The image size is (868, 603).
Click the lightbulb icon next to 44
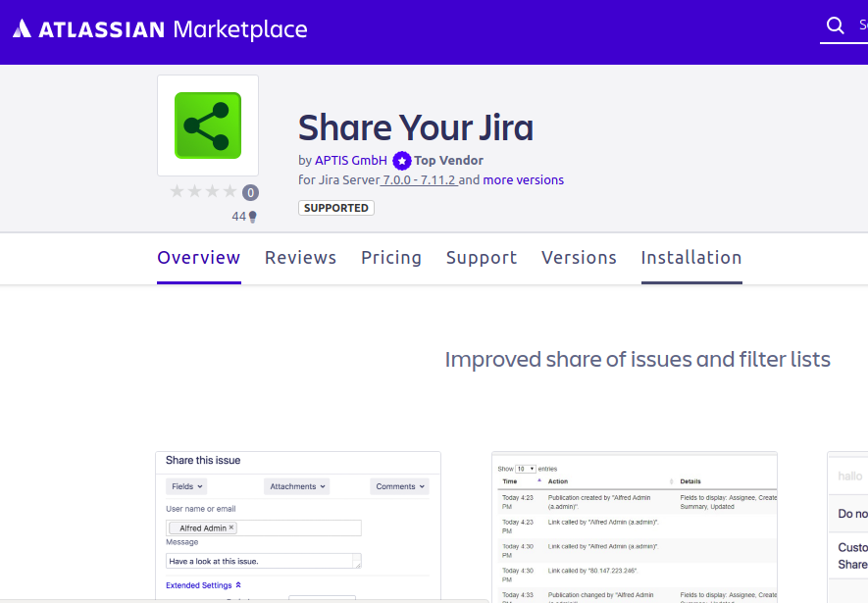[253, 217]
